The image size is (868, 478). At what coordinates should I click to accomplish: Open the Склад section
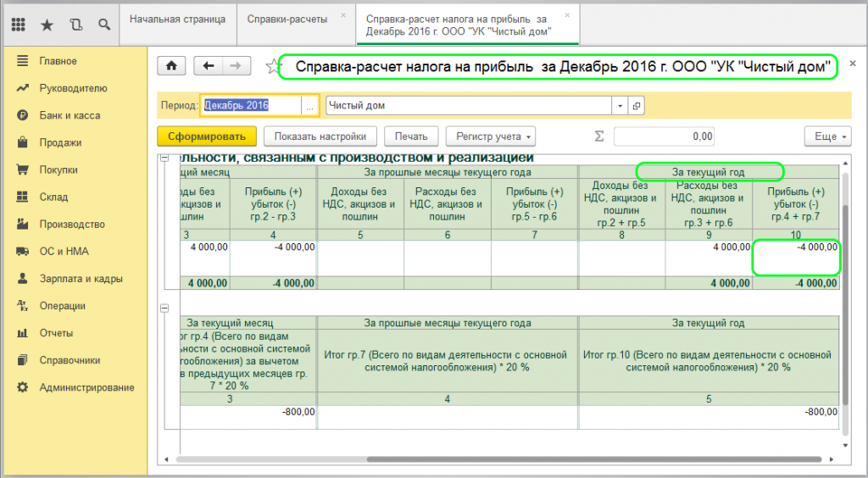tap(53, 197)
